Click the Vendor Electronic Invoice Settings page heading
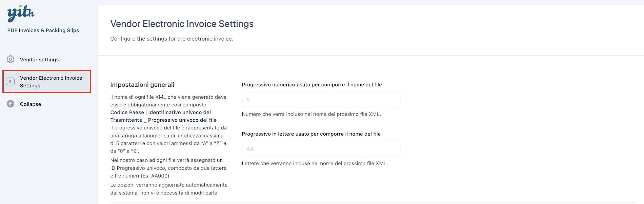Viewport: 644px width, 204px height. tap(182, 24)
